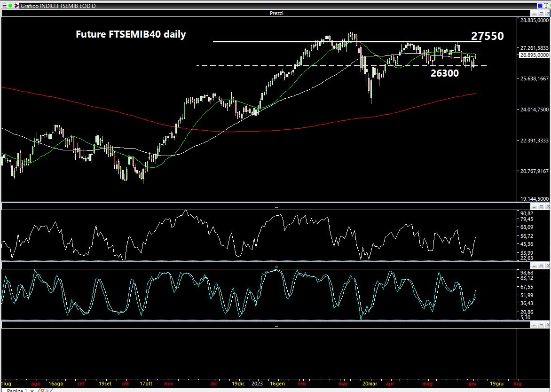Maximize the Prezzi price panel
The width and height of the screenshot is (551, 392).
[542, 13]
